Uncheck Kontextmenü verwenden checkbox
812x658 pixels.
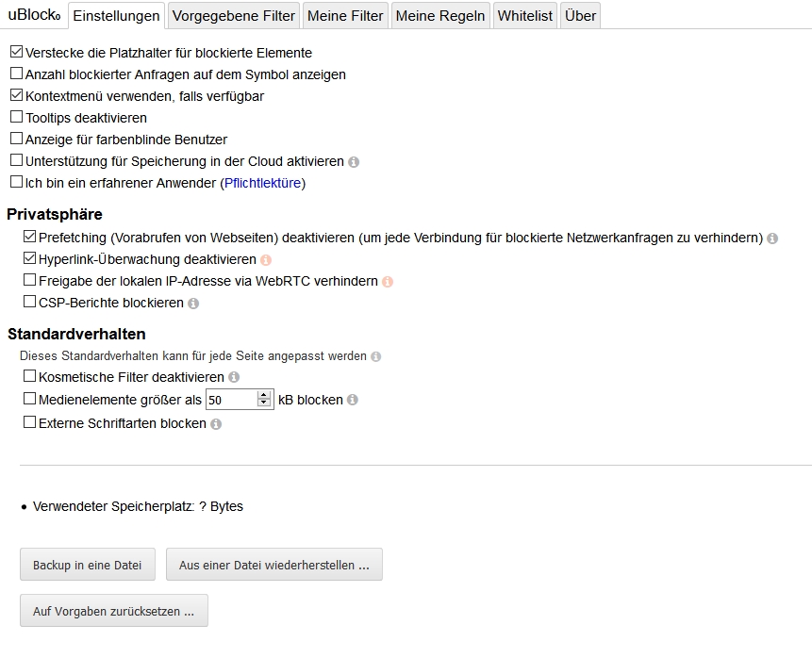click(16, 96)
